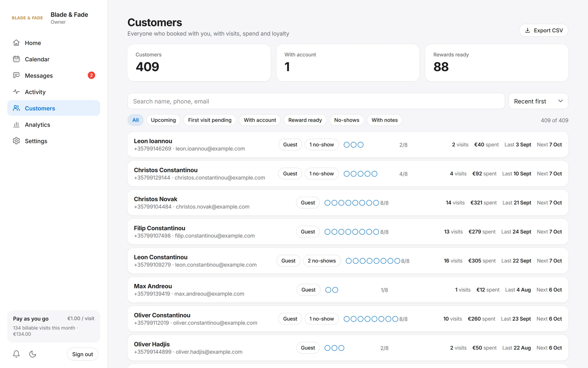588x368 pixels.
Task: Open Settings from sidebar label
Action: point(36,141)
